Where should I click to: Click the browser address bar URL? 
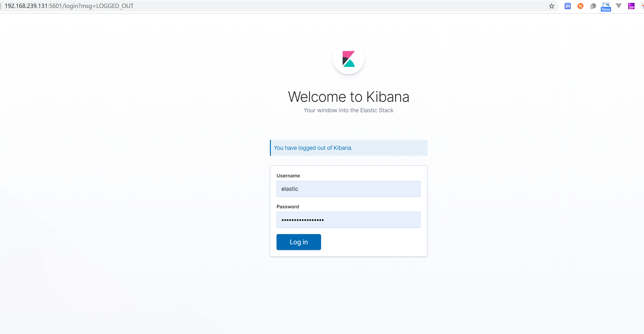pos(69,6)
